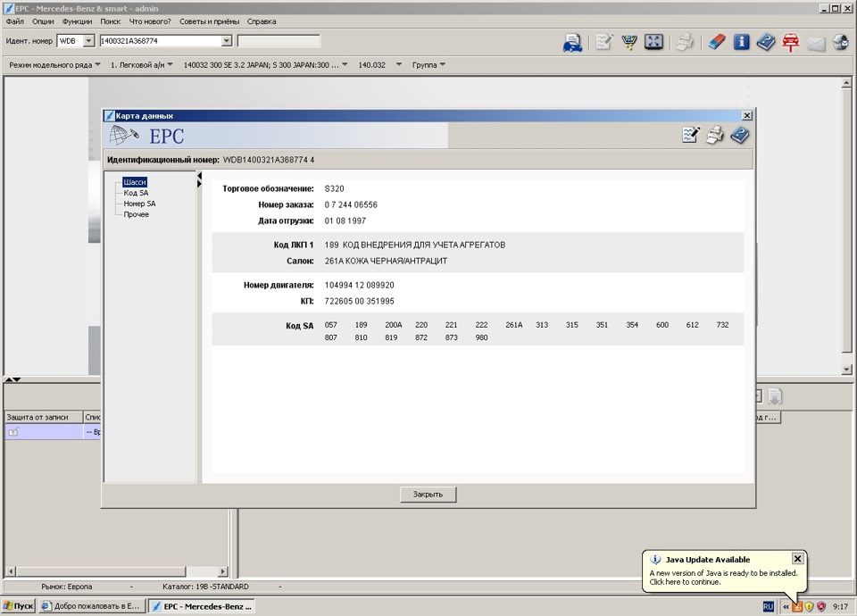Click the Java Update Available balloon message
This screenshot has height=616, width=857.
(723, 578)
